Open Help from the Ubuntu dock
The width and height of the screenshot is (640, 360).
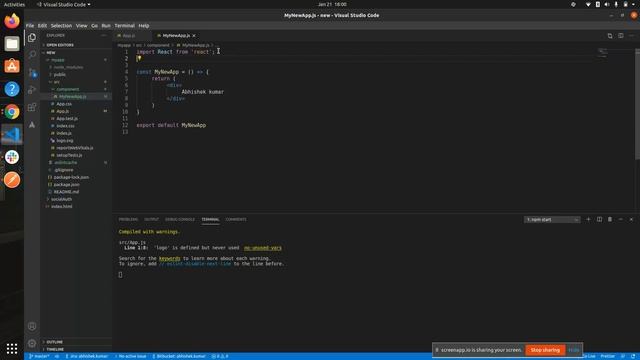click(x=12, y=89)
